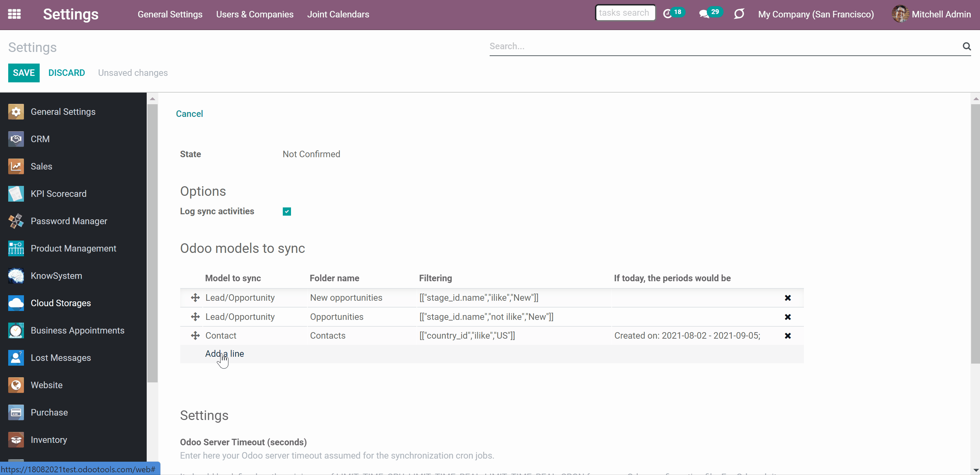Image resolution: width=980 pixels, height=475 pixels.
Task: Click the Mitchell Admin avatar
Action: coord(900,14)
